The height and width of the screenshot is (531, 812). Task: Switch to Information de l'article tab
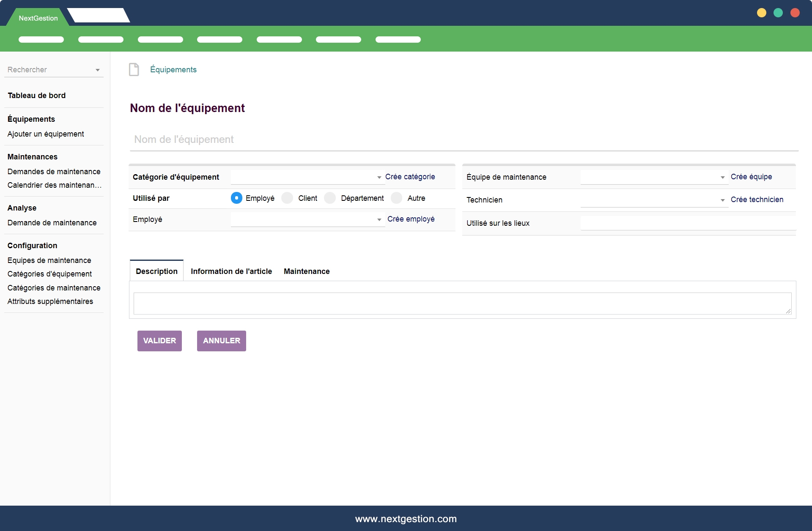[x=231, y=271]
